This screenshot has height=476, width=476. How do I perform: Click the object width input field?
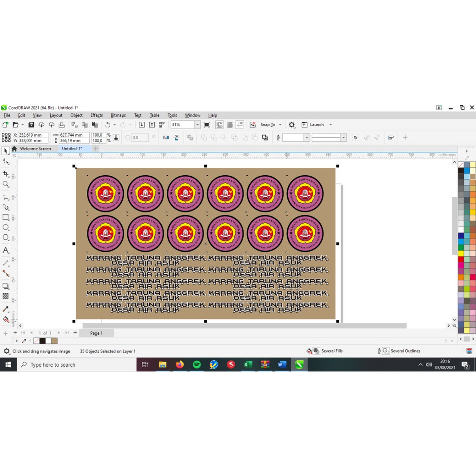click(74, 135)
